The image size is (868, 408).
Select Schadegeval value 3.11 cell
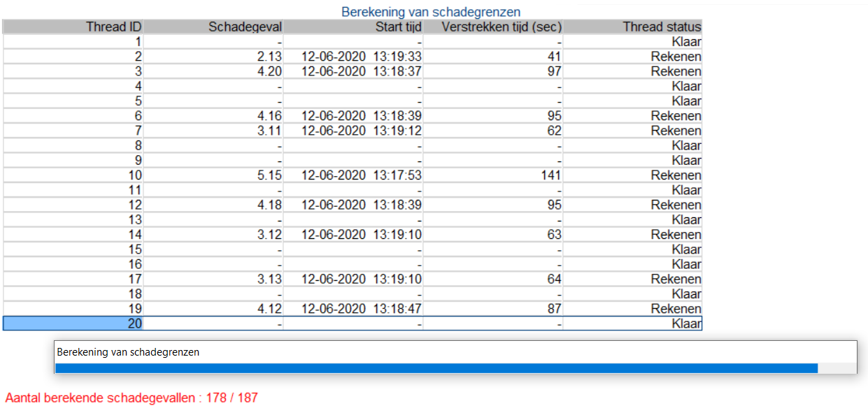pos(214,131)
